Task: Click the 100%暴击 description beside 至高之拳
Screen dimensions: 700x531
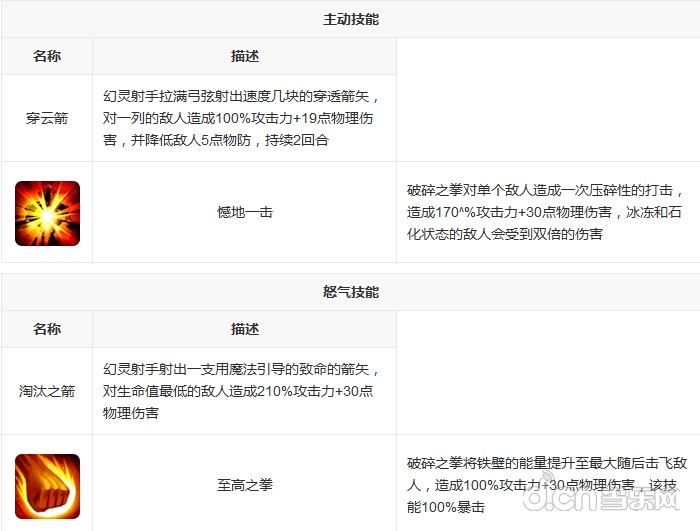Action: [546, 484]
